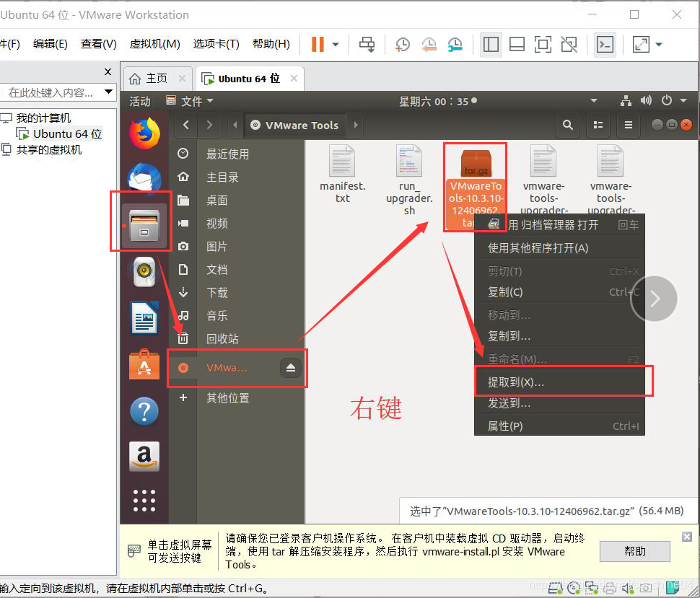Launch Rhythmbox from the dock
The width and height of the screenshot is (700, 598).
(144, 272)
